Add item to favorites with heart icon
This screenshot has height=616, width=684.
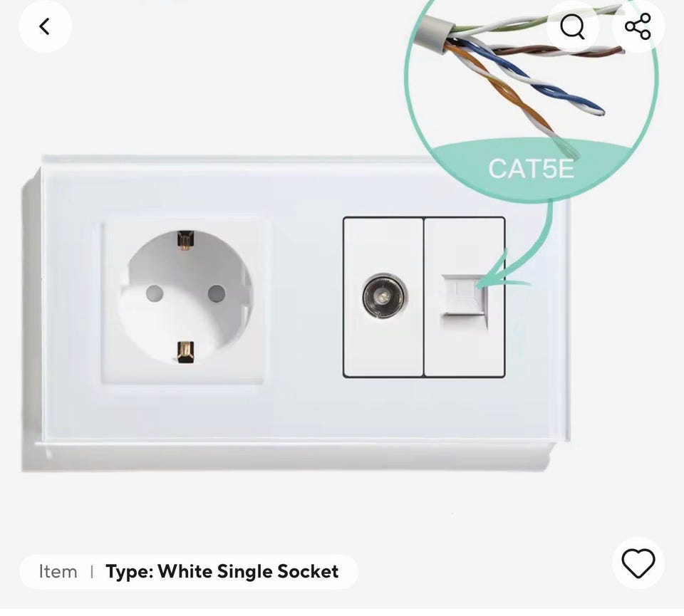tap(638, 563)
